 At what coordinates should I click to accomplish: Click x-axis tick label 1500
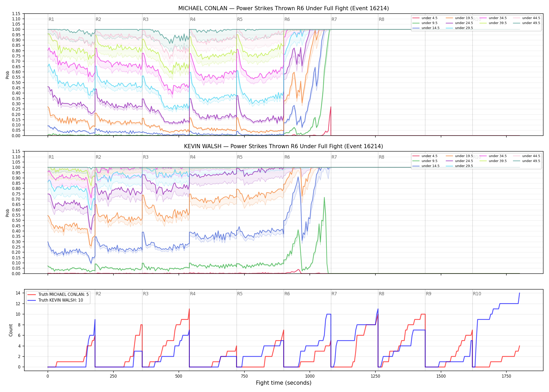click(x=441, y=376)
